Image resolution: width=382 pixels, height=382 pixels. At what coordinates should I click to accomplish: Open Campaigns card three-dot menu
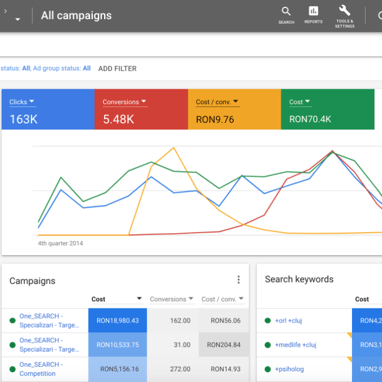238,279
